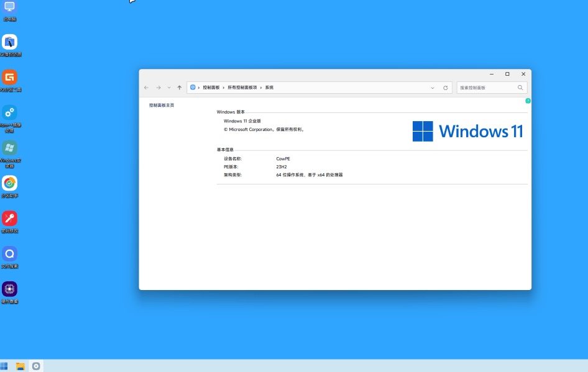Screen dimensions: 588x372
Task: Click the Windows 版本 section heading
Action: [231, 112]
